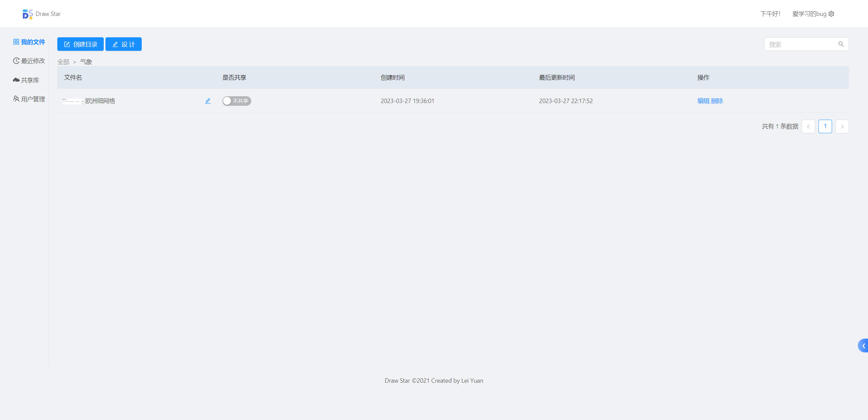Image resolution: width=868 pixels, height=420 pixels.
Task: Click 删除 link for 欧洲细网格
Action: point(717,101)
